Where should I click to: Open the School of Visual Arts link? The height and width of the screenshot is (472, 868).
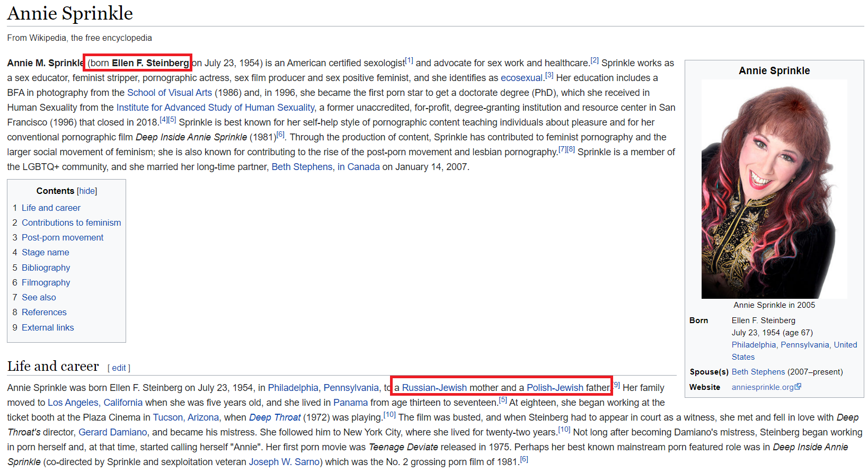point(170,93)
